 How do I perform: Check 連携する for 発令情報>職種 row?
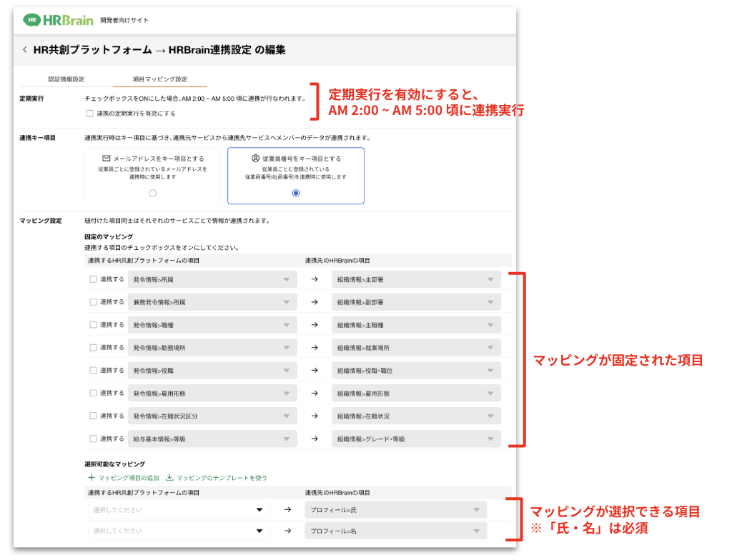(93, 325)
